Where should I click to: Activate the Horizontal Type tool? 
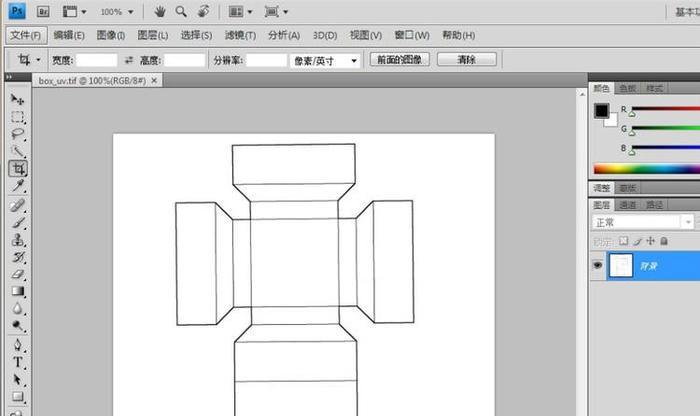pyautogui.click(x=18, y=361)
